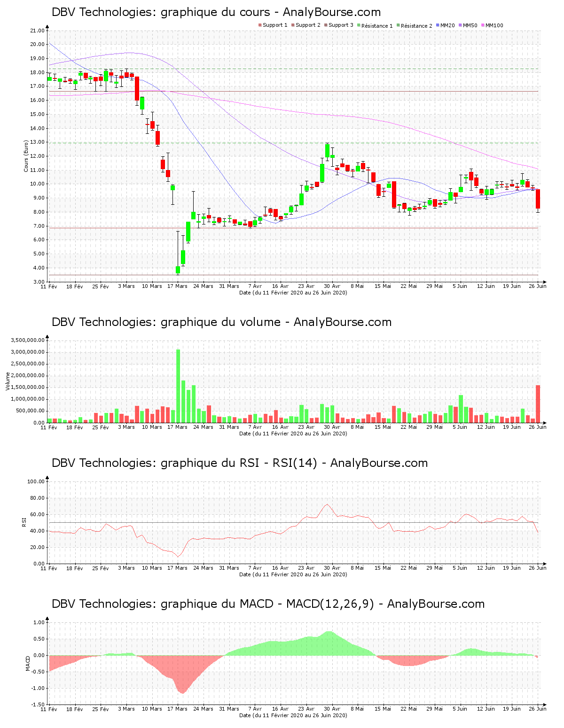The height and width of the screenshot is (728, 564).
Task: Click the "MACD" y-axis label
Action: coord(27,663)
